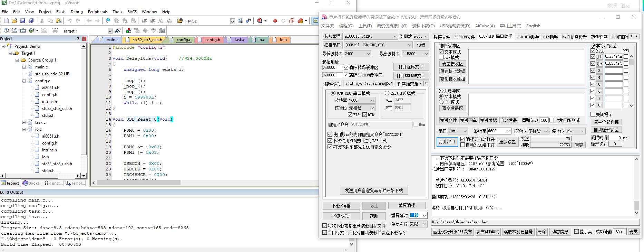The width and height of the screenshot is (644, 252).
Task: Click editor horizontal scrollbar thumb
Action: (x=138, y=183)
